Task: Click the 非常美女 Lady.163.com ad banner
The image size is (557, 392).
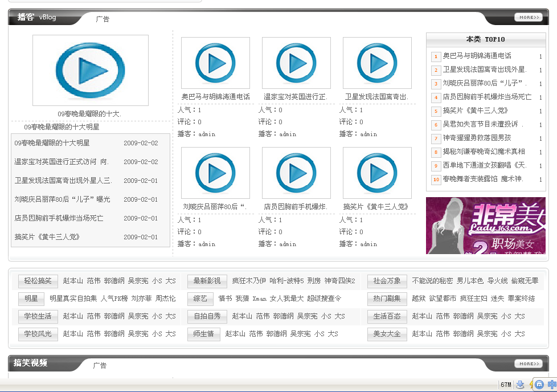Action: tap(485, 225)
